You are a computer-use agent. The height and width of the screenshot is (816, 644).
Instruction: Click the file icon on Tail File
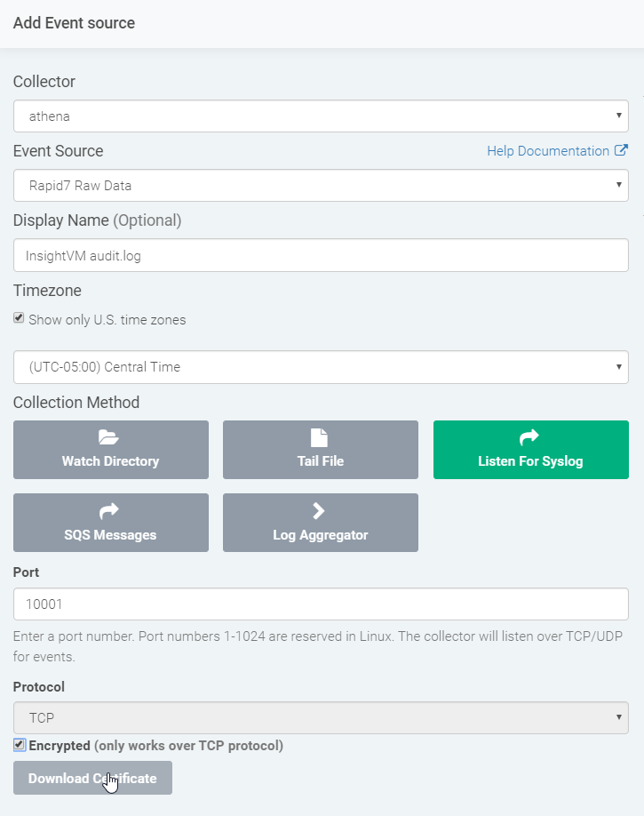pos(319,437)
